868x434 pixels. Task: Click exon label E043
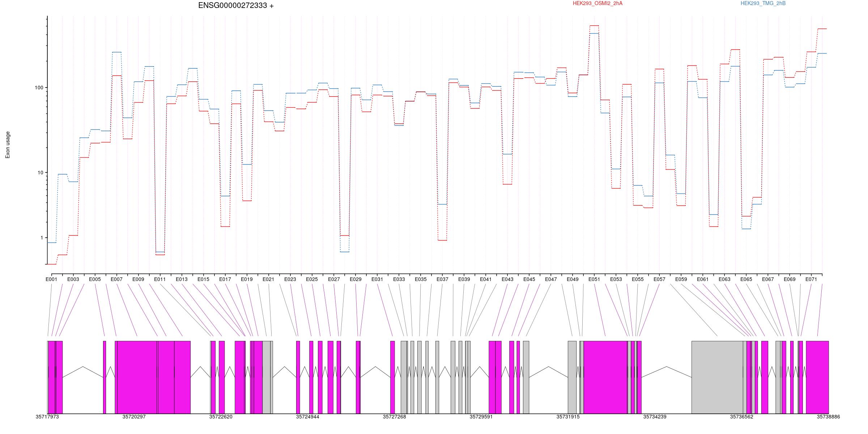pyautogui.click(x=507, y=279)
